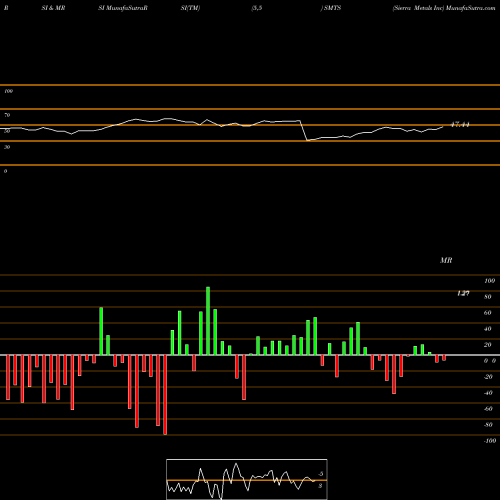Click the "0 0" zero-line label on the MR axis

490,361
